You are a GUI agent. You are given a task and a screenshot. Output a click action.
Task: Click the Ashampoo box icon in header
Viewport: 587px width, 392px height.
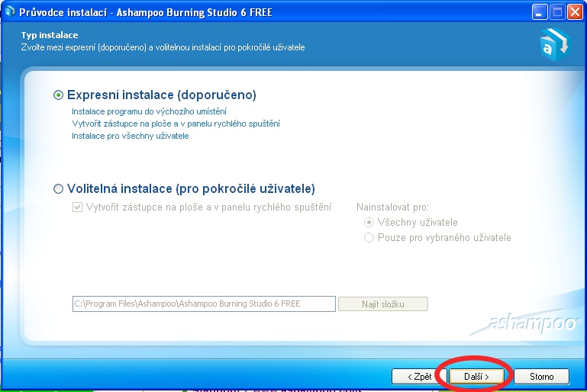pyautogui.click(x=553, y=43)
